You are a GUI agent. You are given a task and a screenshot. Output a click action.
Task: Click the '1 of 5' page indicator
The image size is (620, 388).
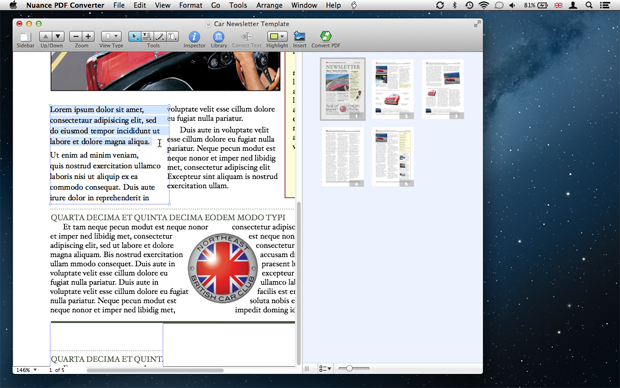[57, 370]
